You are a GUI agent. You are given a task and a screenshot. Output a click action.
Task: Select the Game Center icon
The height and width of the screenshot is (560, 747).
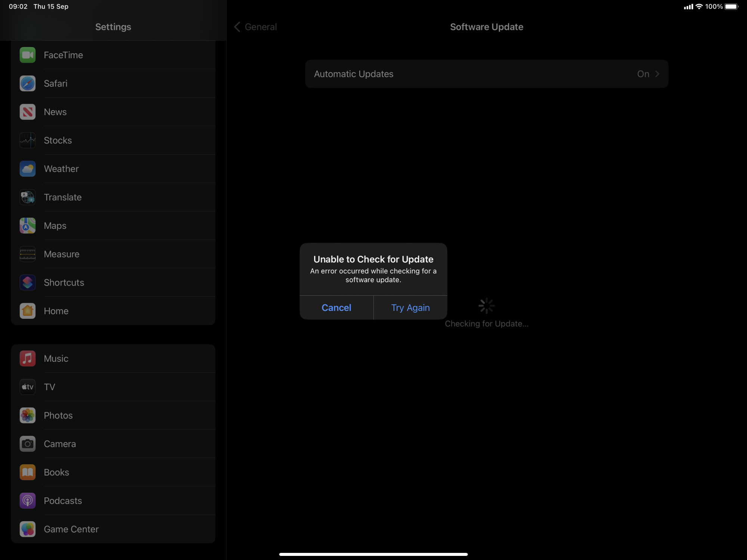(27, 529)
